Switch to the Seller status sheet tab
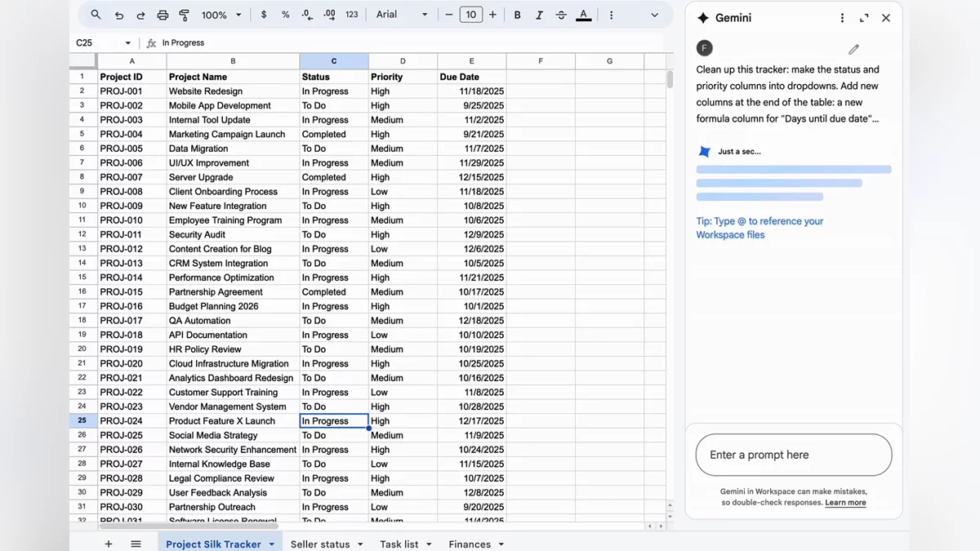 (x=319, y=544)
